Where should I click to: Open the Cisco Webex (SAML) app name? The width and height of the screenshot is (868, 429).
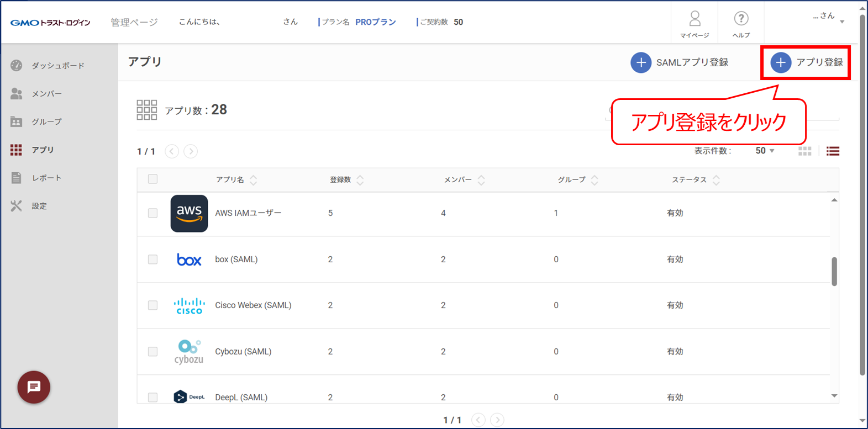[253, 305]
